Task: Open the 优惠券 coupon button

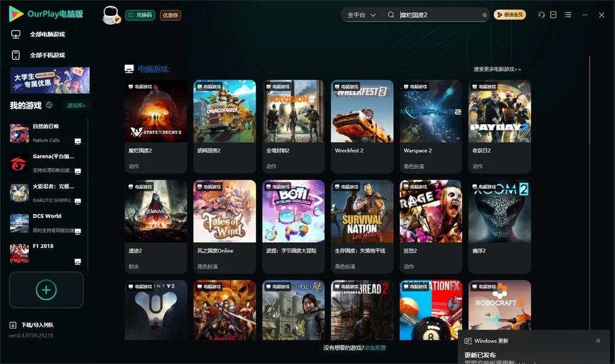Action: click(170, 15)
